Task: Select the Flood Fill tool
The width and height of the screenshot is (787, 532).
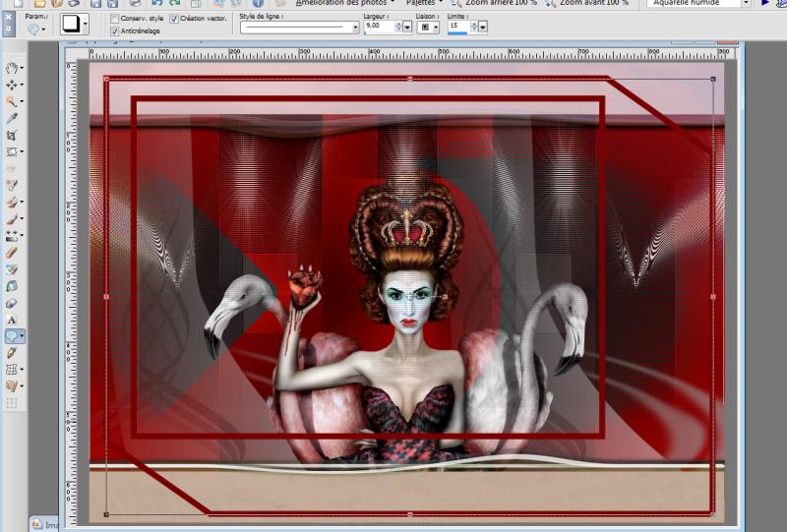Action: pos(12,285)
